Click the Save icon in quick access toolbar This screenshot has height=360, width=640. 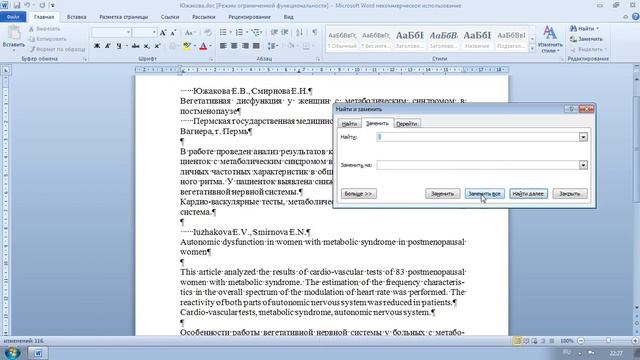click(x=17, y=6)
